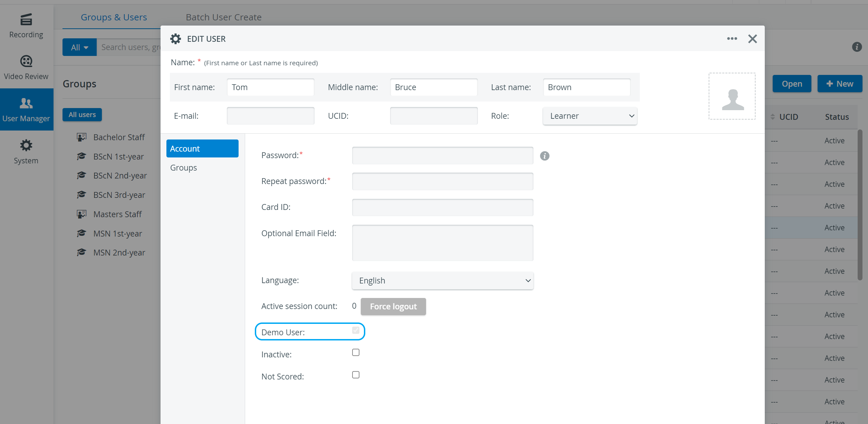This screenshot has height=424, width=868.
Task: Click the BScN 2nd-year graduation cap icon
Action: (x=81, y=175)
